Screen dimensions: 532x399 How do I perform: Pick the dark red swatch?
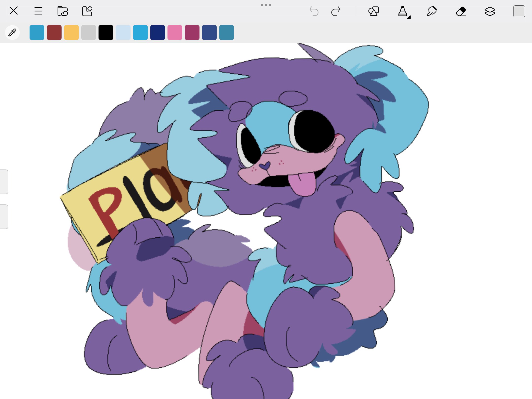click(x=54, y=32)
